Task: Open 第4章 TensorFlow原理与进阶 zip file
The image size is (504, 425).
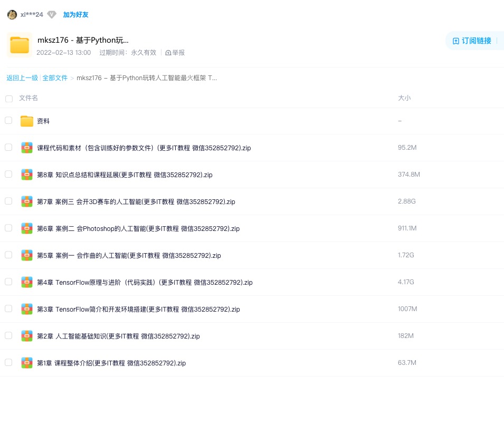Action: coord(145,282)
